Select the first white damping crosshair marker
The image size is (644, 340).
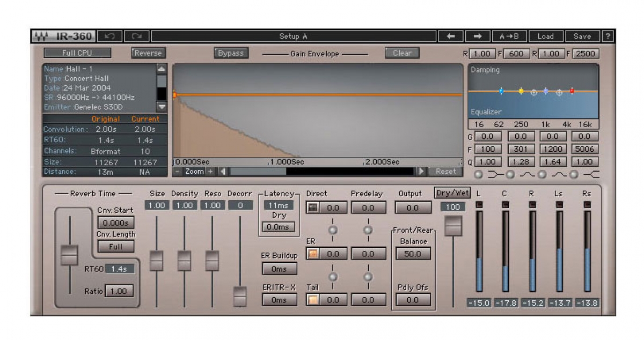533,93
